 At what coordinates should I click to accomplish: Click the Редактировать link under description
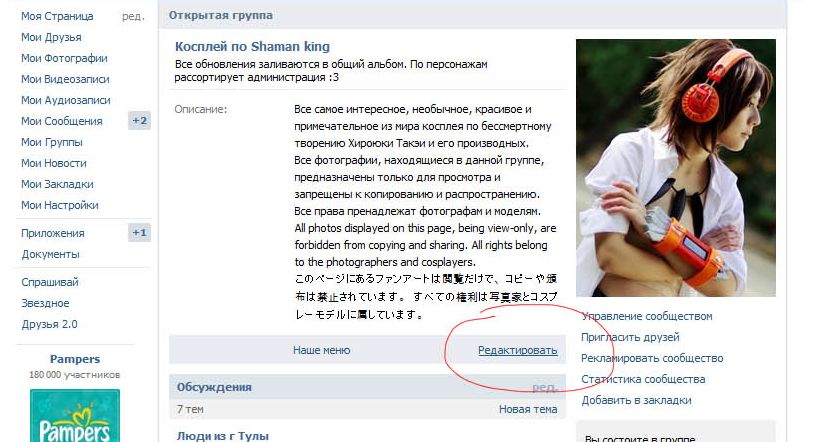pos(518,350)
